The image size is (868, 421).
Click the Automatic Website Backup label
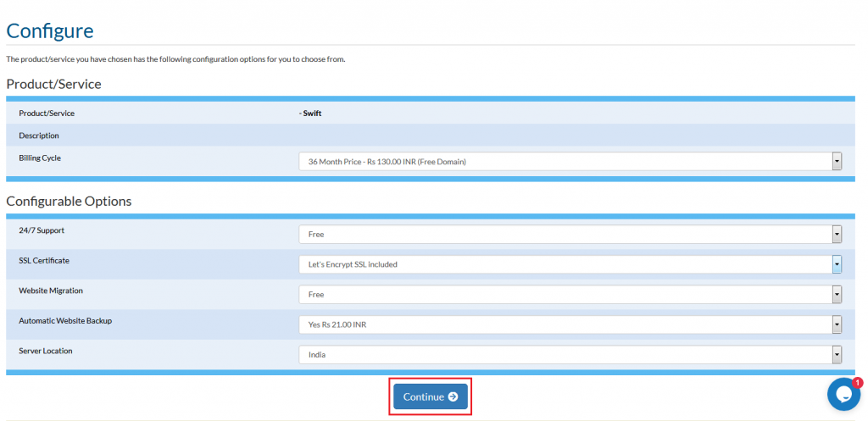65,321
